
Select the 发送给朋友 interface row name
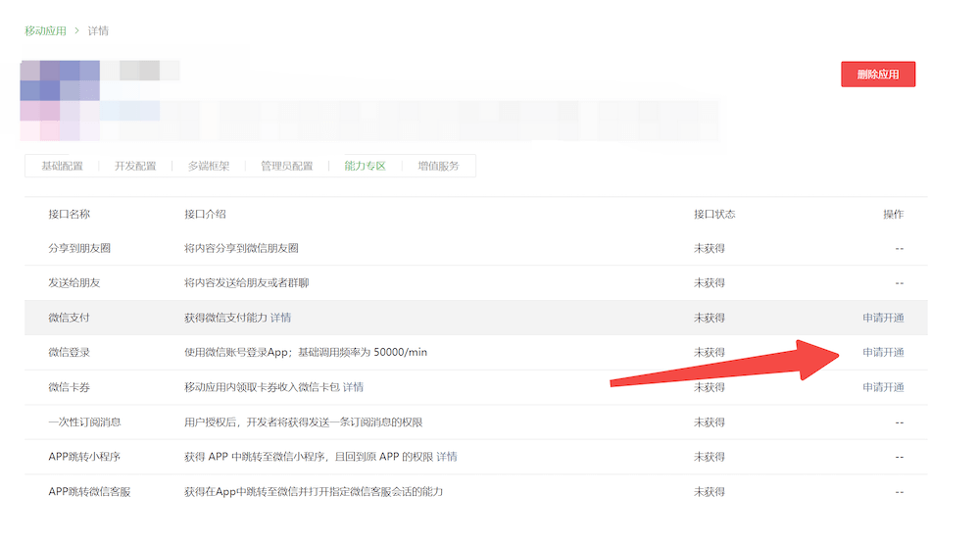[74, 283]
